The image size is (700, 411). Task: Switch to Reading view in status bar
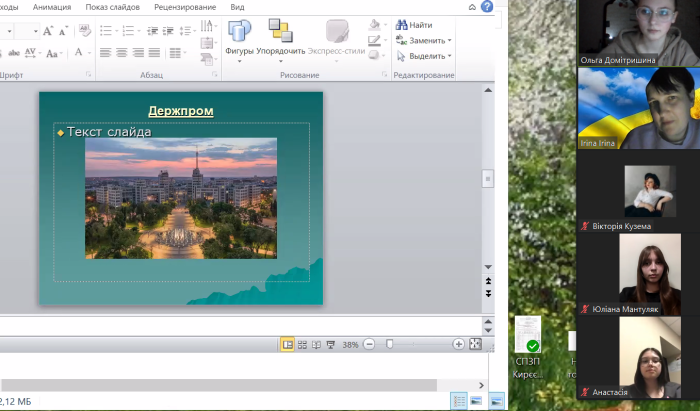317,344
